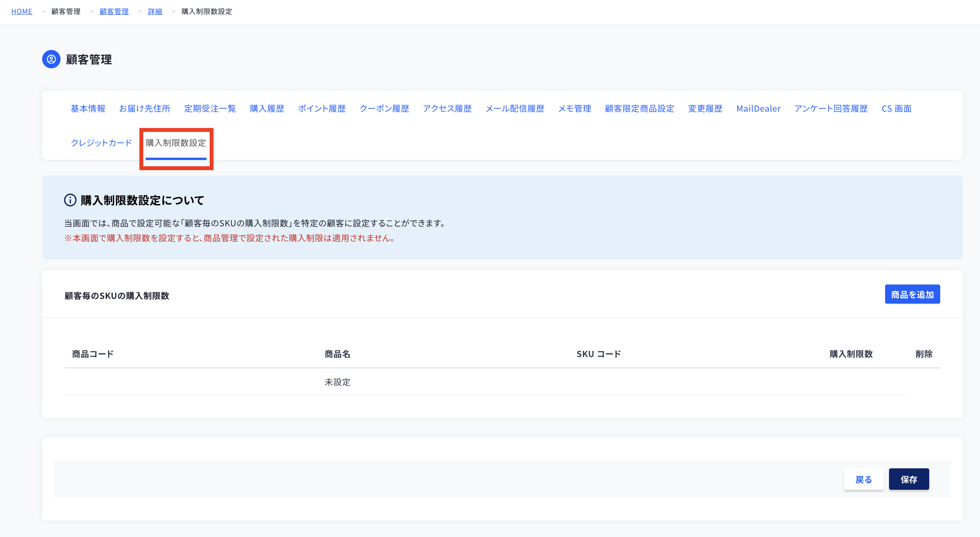Open the 詳細 breadcrumb link
This screenshot has height=537, width=980.
tap(155, 12)
